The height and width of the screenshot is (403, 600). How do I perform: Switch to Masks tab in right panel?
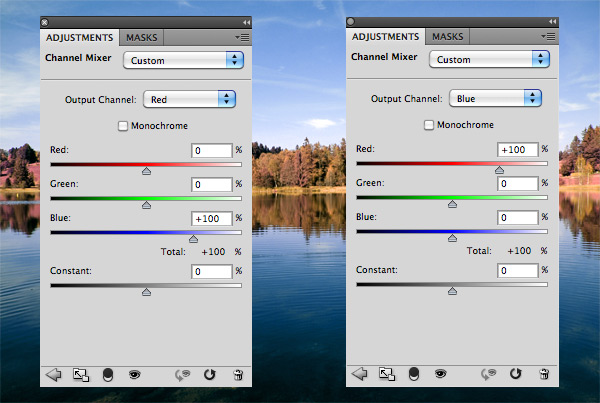point(448,36)
